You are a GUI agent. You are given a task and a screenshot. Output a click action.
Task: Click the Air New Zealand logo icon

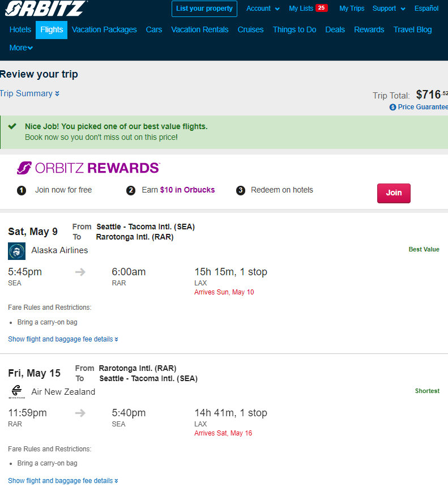tap(16, 391)
